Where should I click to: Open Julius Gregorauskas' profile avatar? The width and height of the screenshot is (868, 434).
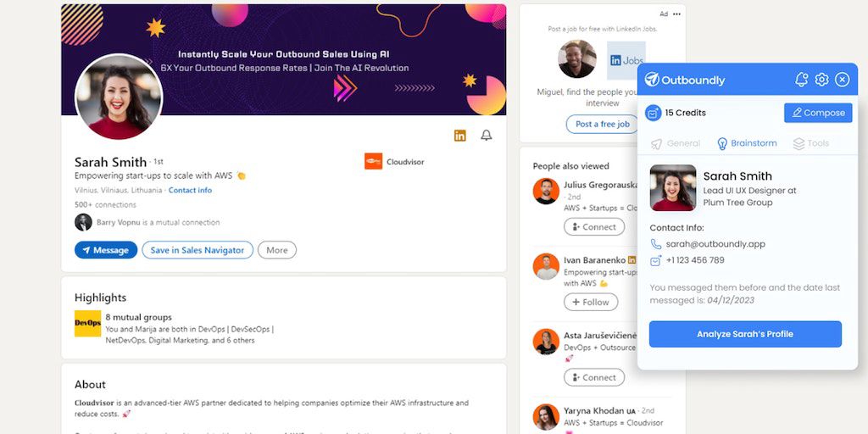546,191
